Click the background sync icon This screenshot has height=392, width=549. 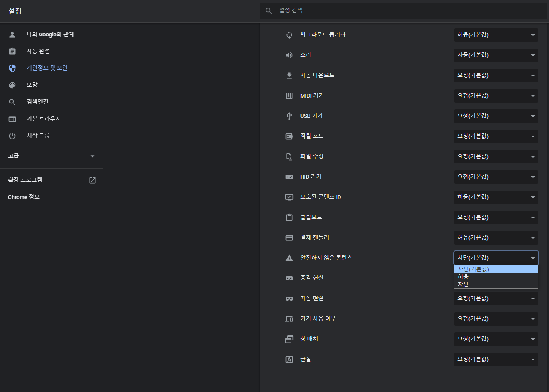pos(289,35)
